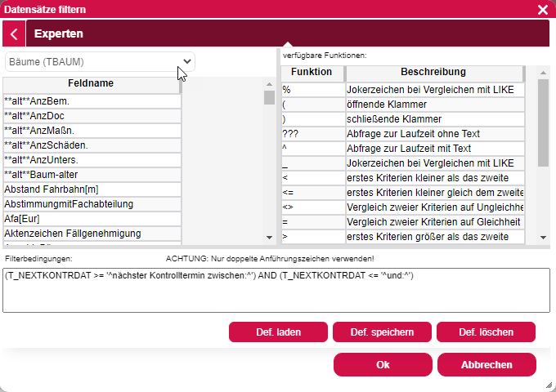This screenshot has width=556, height=392.
Task: Click the back arrow next to Experten
Action: (14, 34)
